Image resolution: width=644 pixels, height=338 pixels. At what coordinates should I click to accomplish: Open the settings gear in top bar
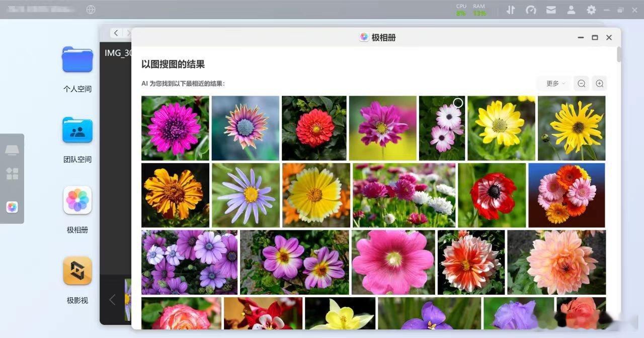(591, 10)
